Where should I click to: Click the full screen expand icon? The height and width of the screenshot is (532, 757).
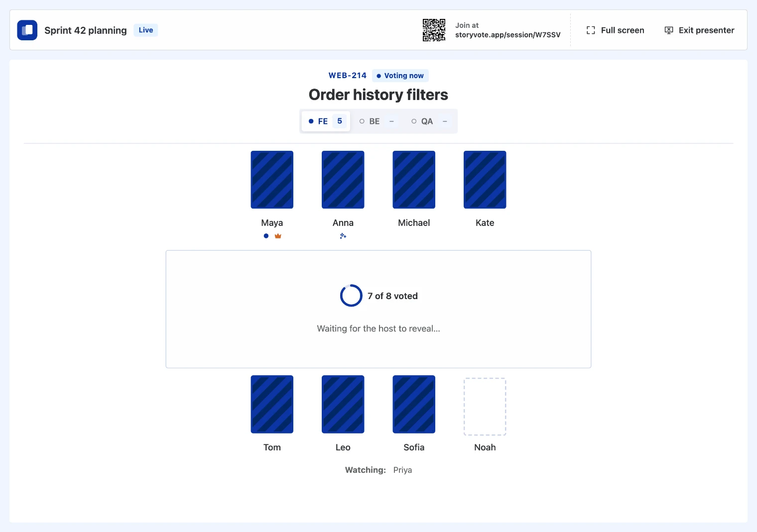coord(591,30)
